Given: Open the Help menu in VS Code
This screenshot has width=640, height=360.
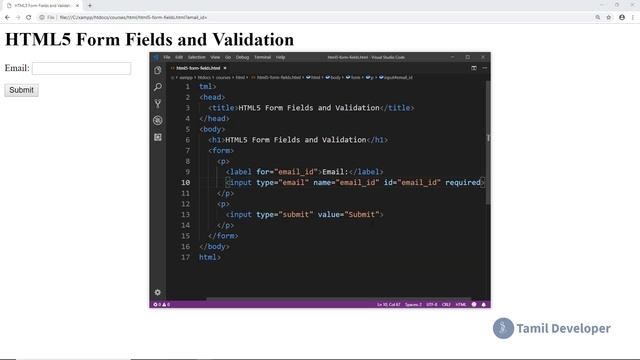Looking at the screenshot, I should click(280, 58).
